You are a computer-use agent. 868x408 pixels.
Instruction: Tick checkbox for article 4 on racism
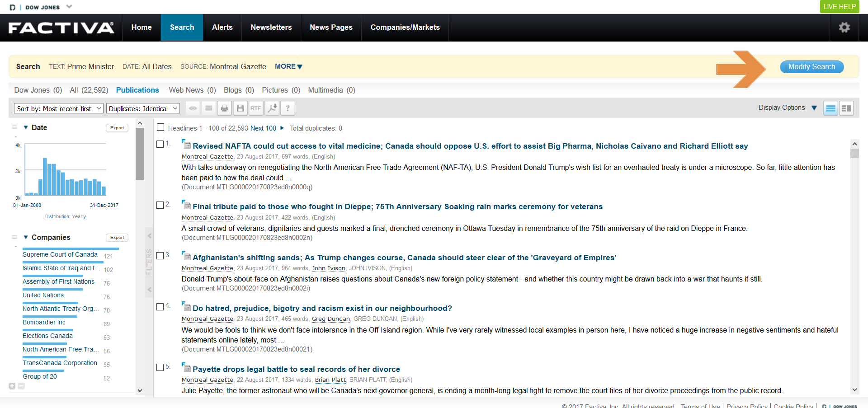160,307
